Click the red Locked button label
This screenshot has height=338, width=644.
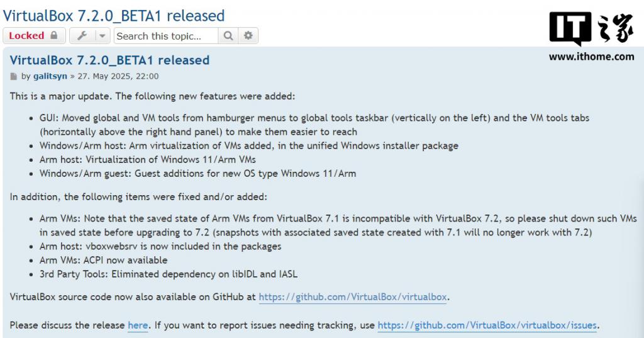tap(26, 36)
